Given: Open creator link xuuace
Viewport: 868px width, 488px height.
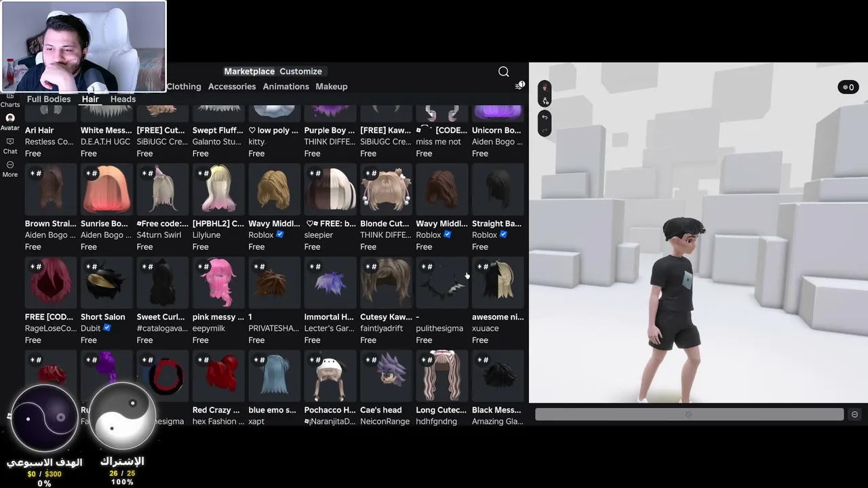Looking at the screenshot, I should [486, 329].
